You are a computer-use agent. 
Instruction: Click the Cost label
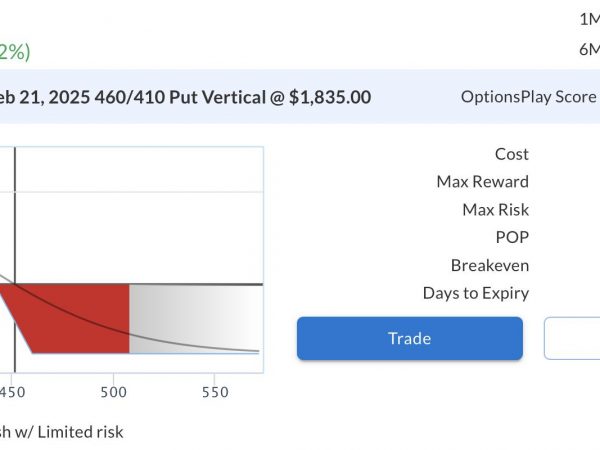(512, 154)
